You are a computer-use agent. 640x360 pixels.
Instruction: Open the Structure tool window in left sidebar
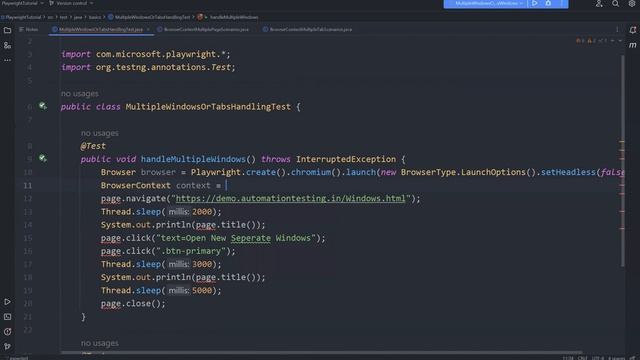coord(7,45)
